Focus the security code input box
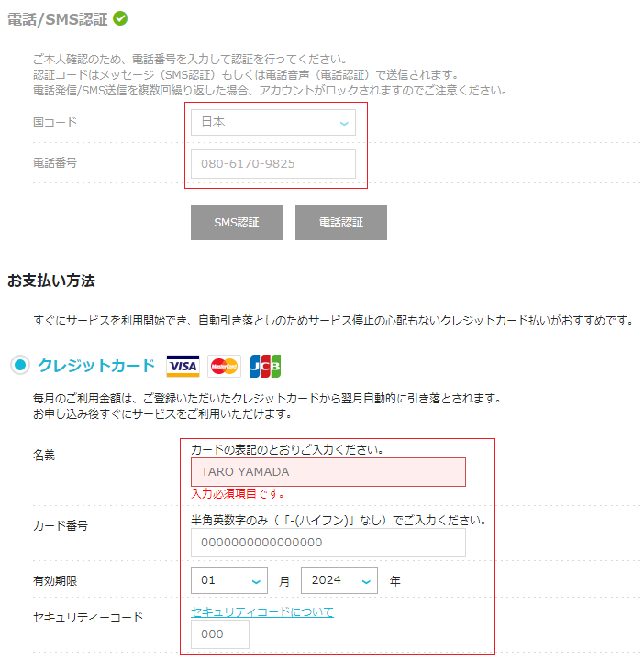This screenshot has width=644, height=661. (219, 634)
